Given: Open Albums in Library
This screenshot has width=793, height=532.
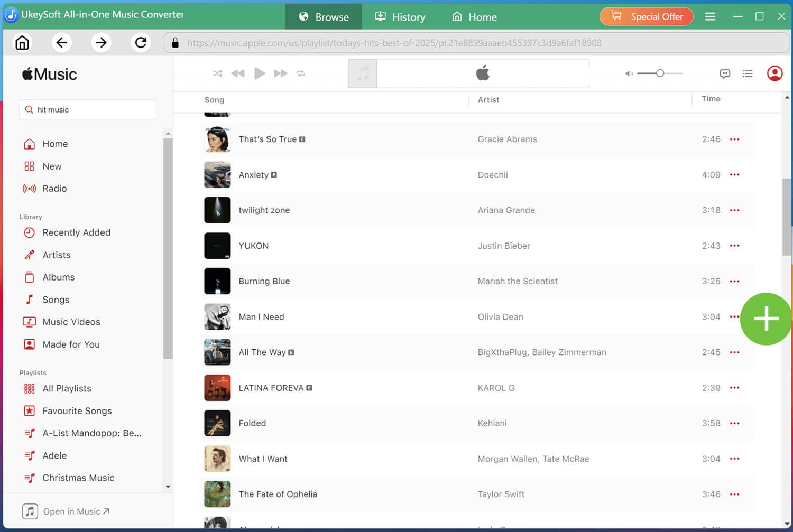Looking at the screenshot, I should coord(49,277).
